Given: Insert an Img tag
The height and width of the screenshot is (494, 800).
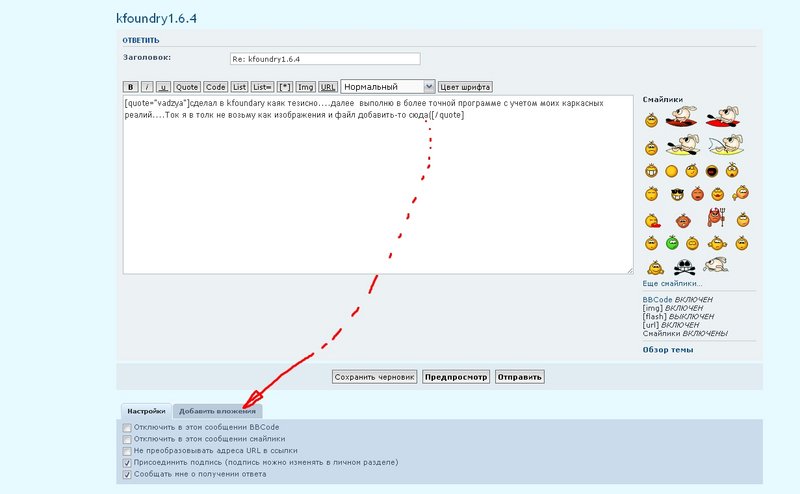Looking at the screenshot, I should click(305, 87).
